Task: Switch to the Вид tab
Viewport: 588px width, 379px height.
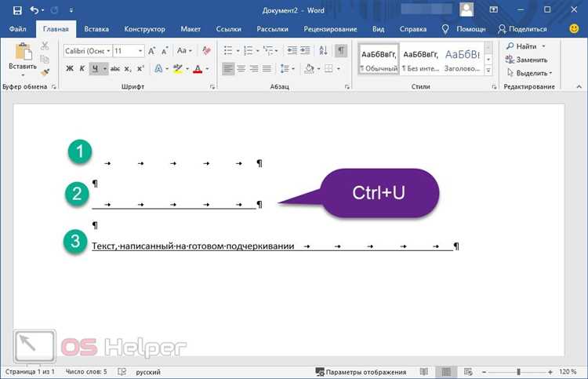Action: [x=379, y=29]
